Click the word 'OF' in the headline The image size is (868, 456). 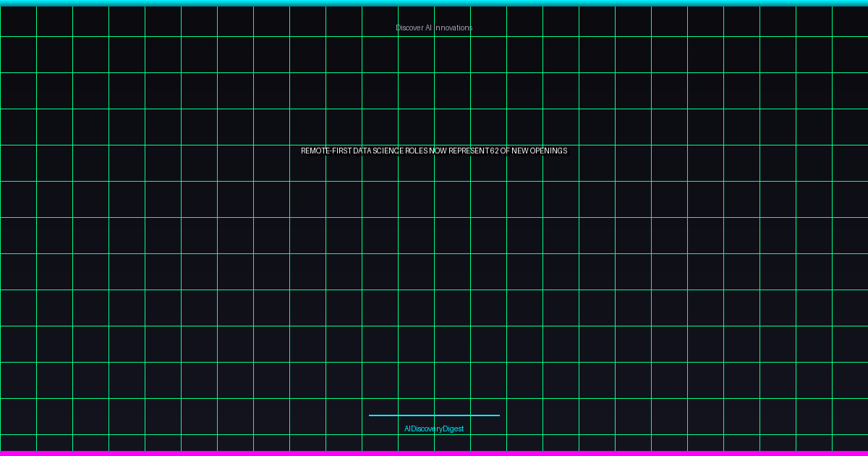coord(506,151)
